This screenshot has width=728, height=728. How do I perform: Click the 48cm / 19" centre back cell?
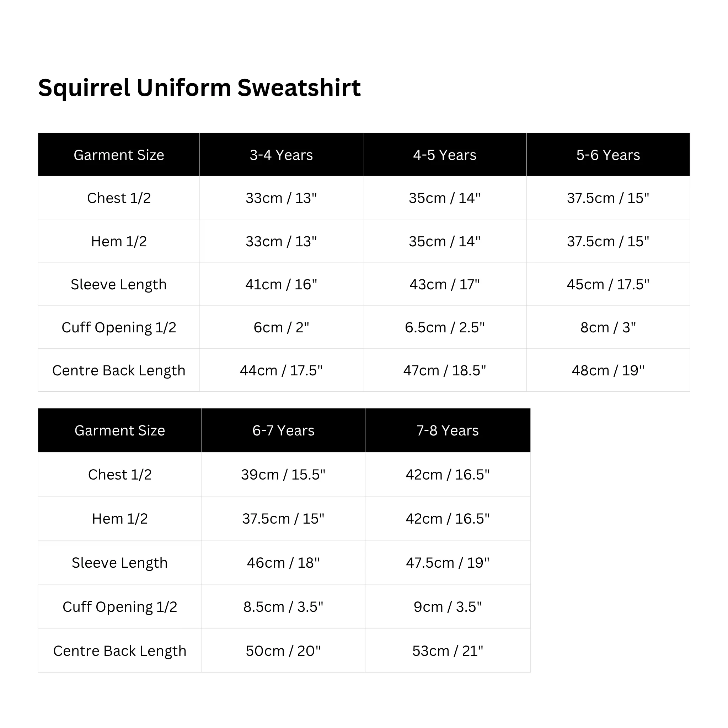coord(608,370)
